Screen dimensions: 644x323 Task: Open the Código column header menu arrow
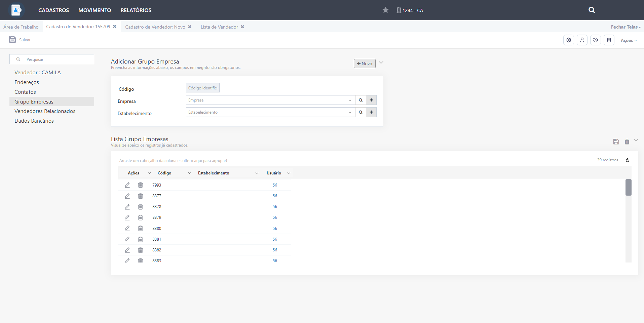pyautogui.click(x=190, y=173)
